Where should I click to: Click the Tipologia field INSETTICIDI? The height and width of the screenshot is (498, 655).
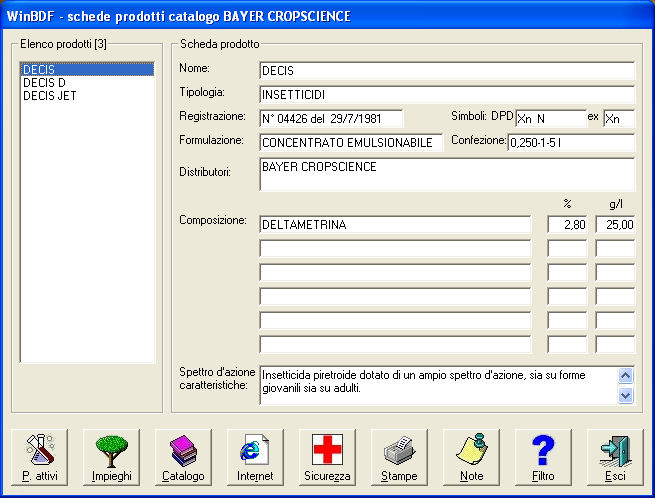(447, 95)
